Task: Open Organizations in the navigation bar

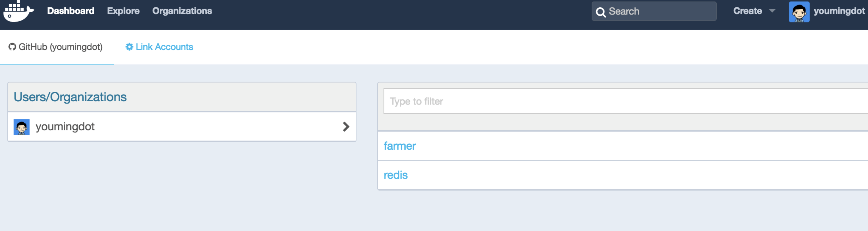Action: [182, 11]
